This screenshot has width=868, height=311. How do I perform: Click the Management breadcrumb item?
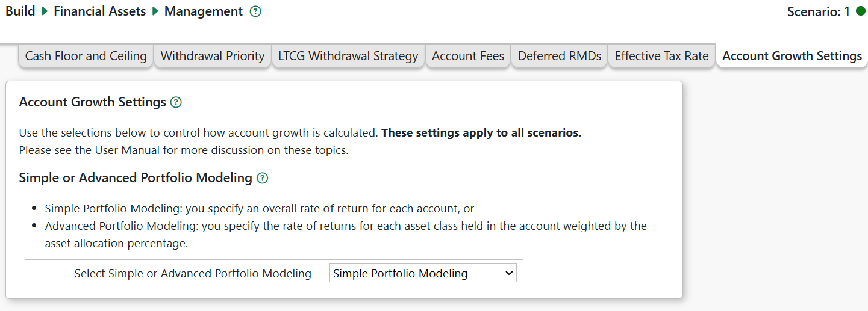(204, 11)
